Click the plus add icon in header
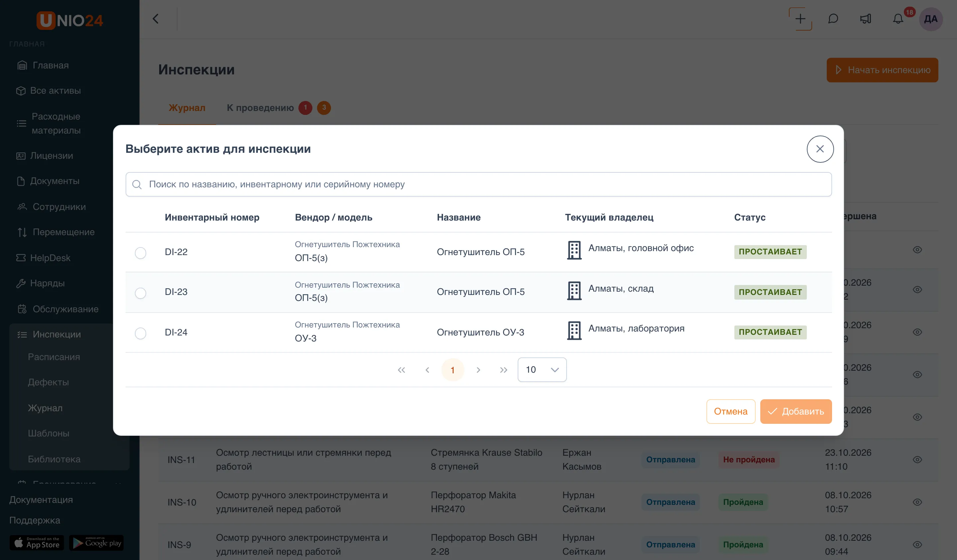 [x=800, y=19]
